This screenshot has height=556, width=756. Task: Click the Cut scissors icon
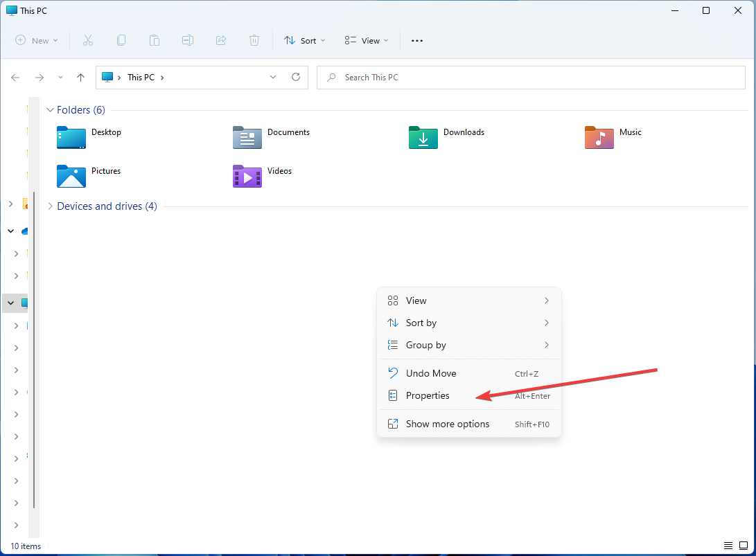click(x=88, y=40)
